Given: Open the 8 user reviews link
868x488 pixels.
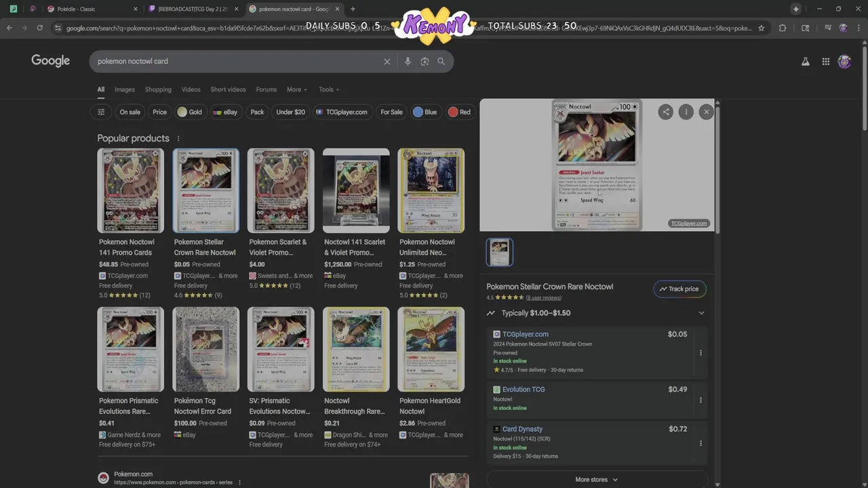Looking at the screenshot, I should pos(544,298).
